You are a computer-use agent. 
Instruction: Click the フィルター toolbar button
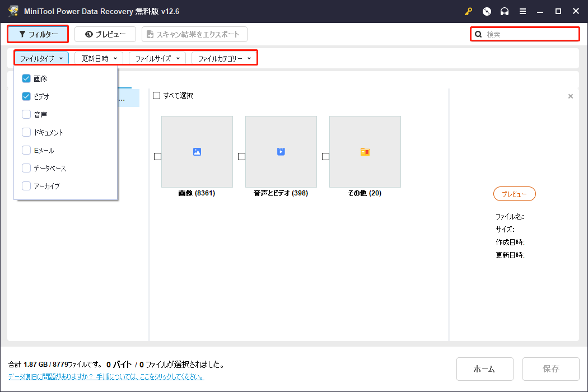[38, 34]
